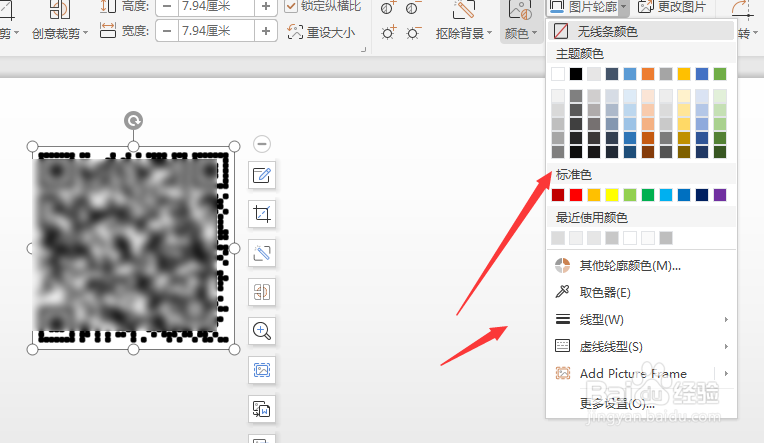Click the top-left resize handle of picture
764x443 pixels.
coord(32,146)
